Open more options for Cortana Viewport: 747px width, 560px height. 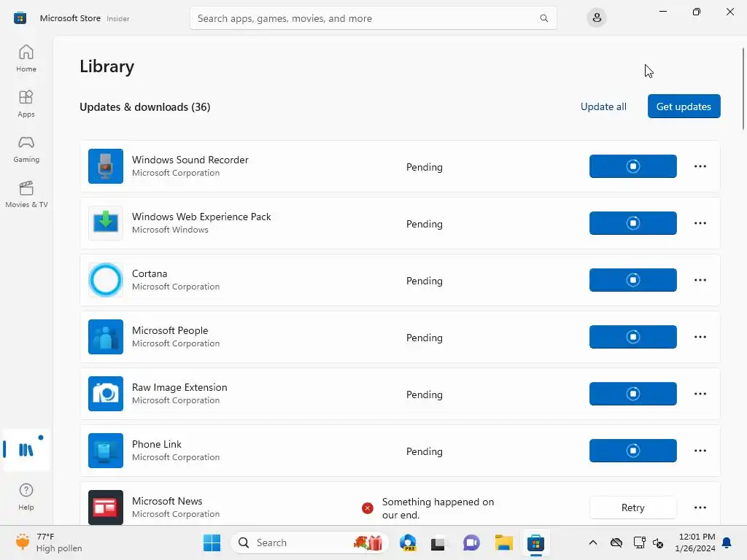pos(700,280)
